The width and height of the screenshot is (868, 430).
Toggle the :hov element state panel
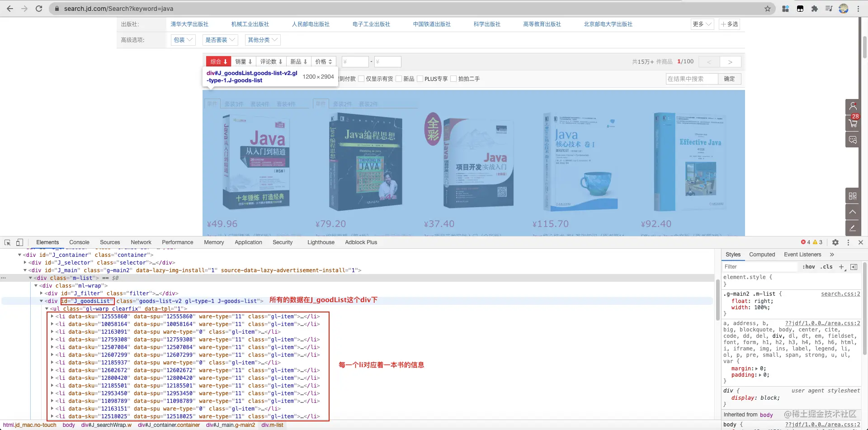click(809, 267)
